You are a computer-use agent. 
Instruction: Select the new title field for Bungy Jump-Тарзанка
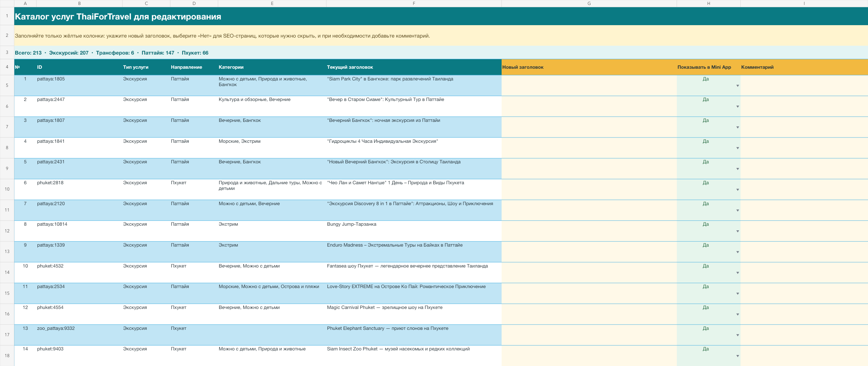(x=589, y=231)
